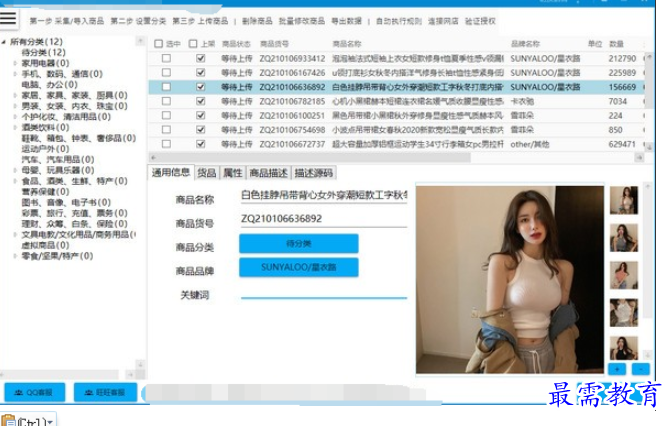The image size is (670, 426).
Task: Switch to the 通用信息 tab
Action: (171, 172)
